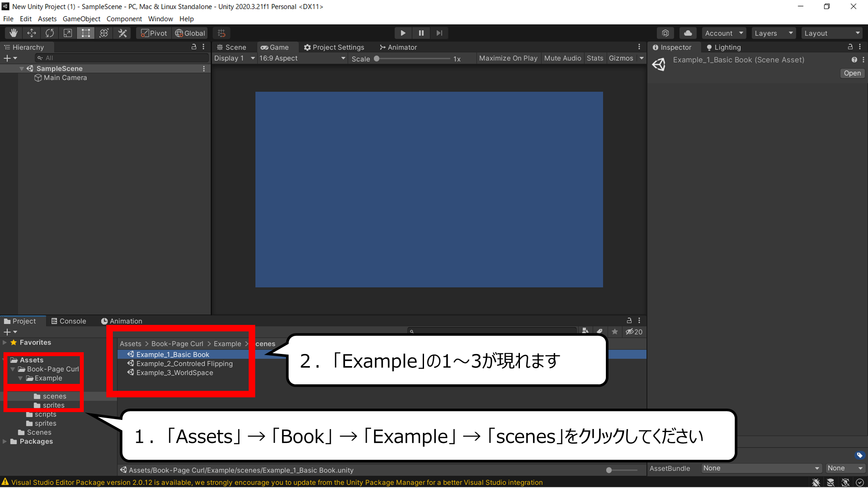
Task: Search by type in Project panel
Action: pos(585,331)
